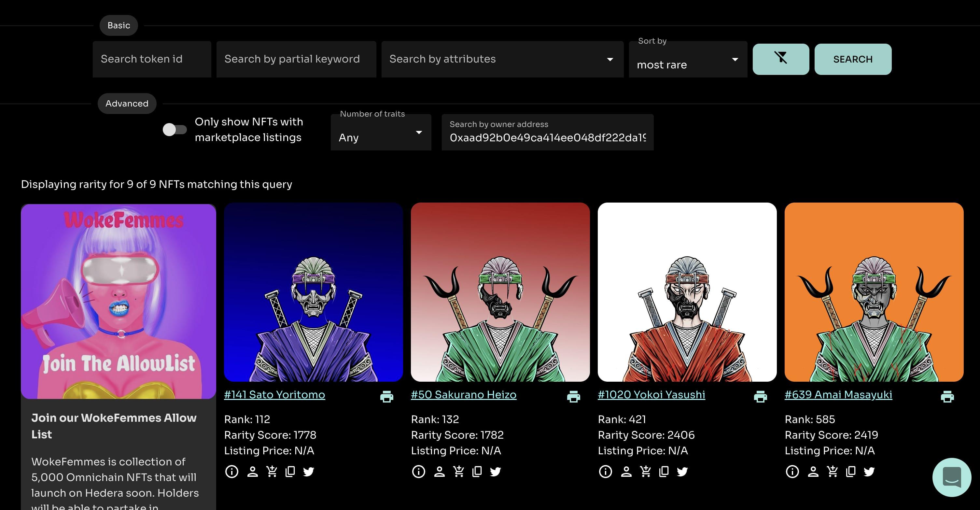Select the Basic section tab
The height and width of the screenshot is (510, 980).
(119, 25)
